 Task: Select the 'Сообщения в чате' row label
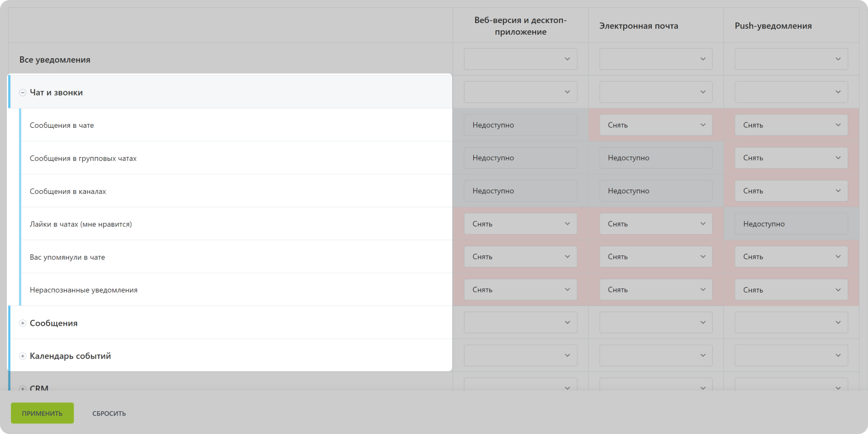pyautogui.click(x=62, y=125)
